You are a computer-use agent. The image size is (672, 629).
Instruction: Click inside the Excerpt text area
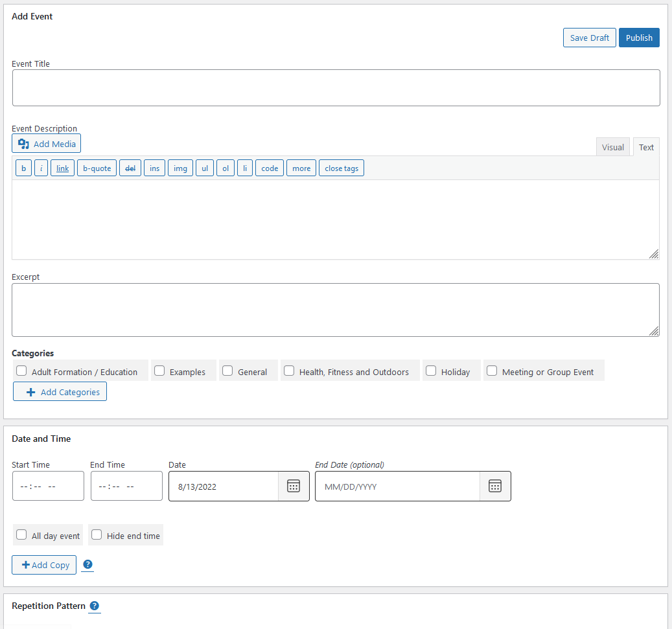(336, 310)
